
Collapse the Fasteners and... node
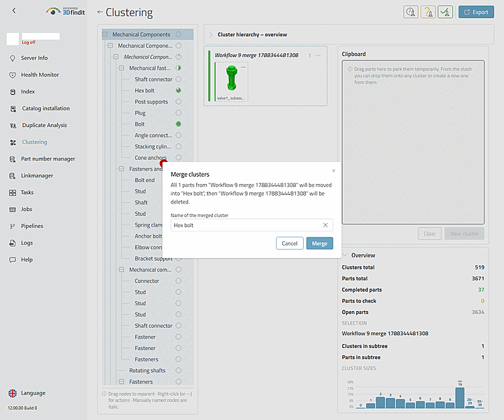point(122,169)
